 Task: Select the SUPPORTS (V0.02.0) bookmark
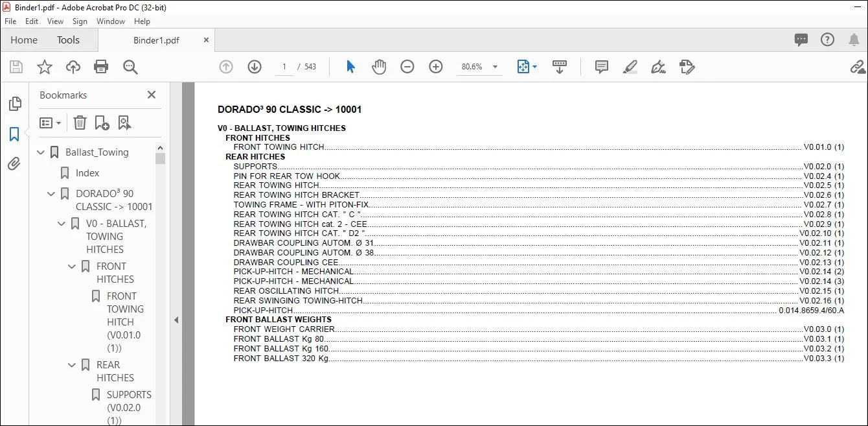click(x=129, y=408)
